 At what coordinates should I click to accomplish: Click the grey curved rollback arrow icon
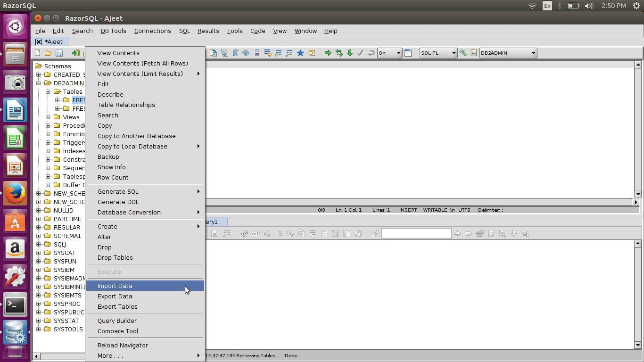point(372,53)
